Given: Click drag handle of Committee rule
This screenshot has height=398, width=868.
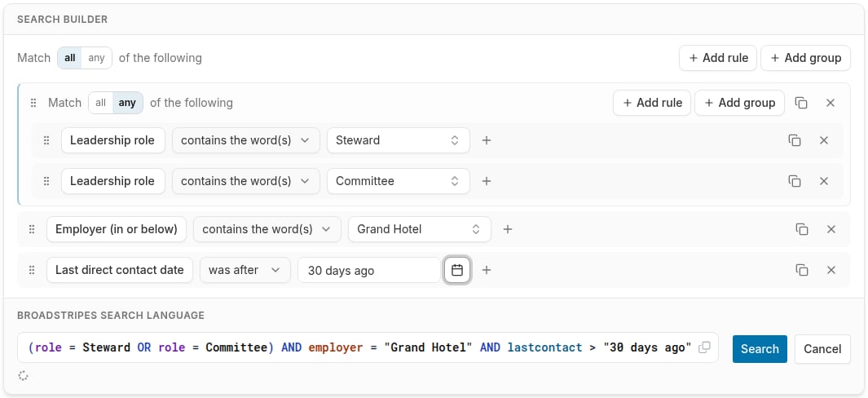Looking at the screenshot, I should coord(46,181).
